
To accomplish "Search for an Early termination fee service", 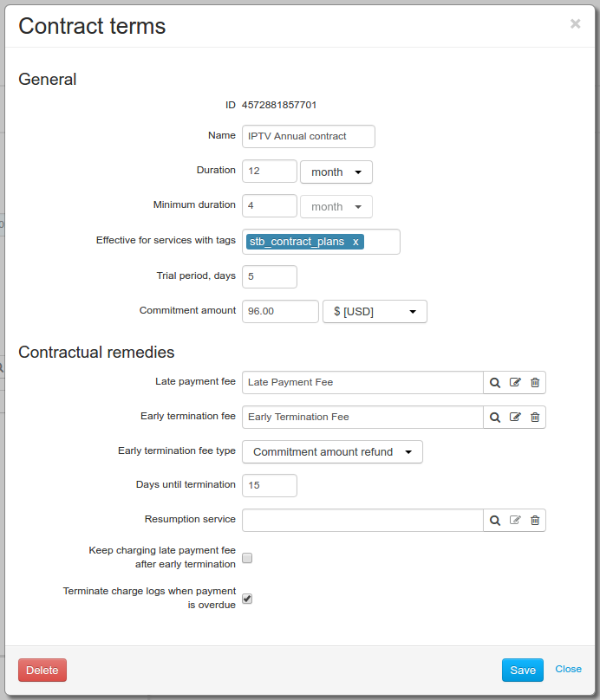I will point(494,418).
